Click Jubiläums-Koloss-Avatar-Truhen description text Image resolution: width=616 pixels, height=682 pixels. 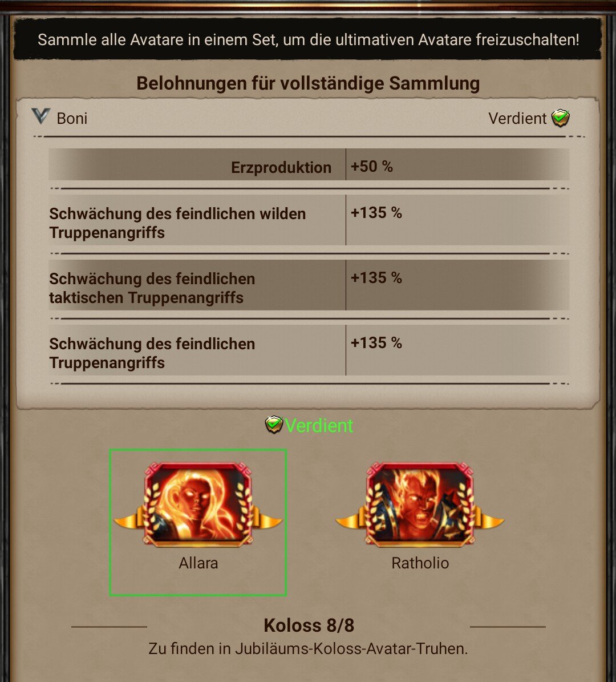click(x=308, y=648)
